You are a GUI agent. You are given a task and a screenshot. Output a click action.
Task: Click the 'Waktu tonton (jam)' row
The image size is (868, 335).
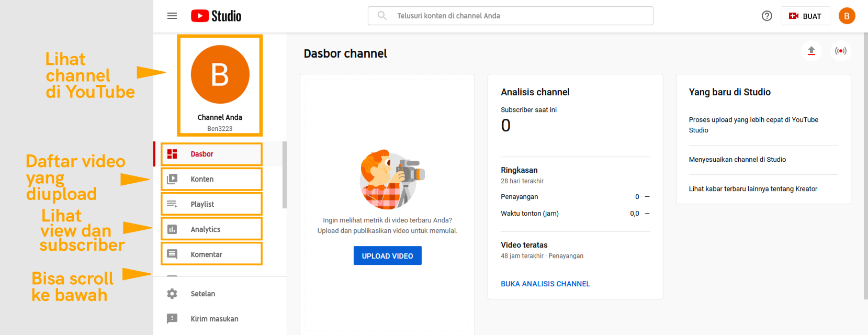tap(576, 214)
